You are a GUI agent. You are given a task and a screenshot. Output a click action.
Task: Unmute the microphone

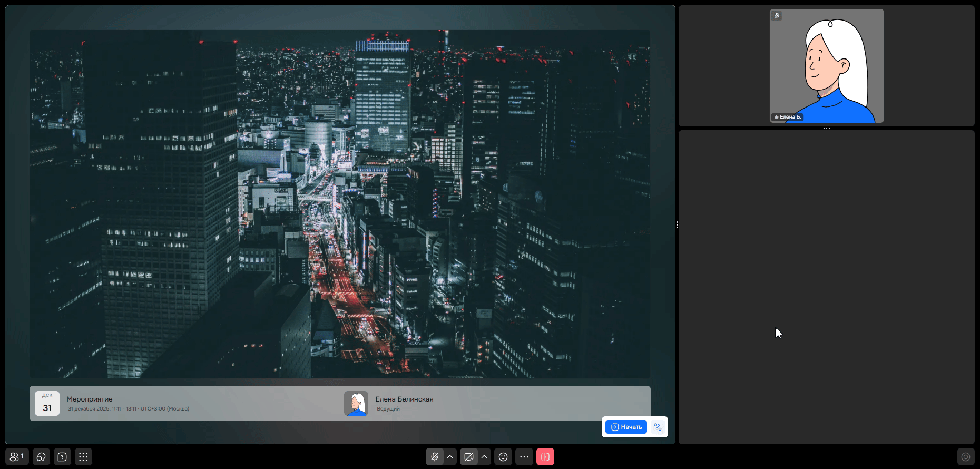click(x=435, y=457)
